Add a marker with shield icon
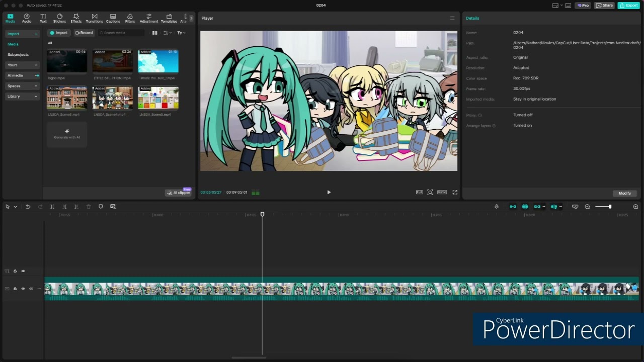 pyautogui.click(x=101, y=207)
